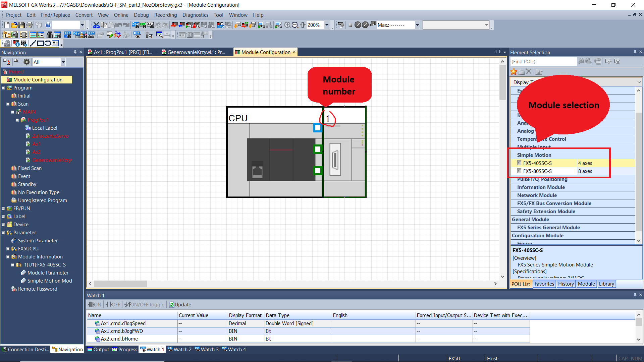
Task: Select the Remote Password tree item
Action: tap(34, 289)
